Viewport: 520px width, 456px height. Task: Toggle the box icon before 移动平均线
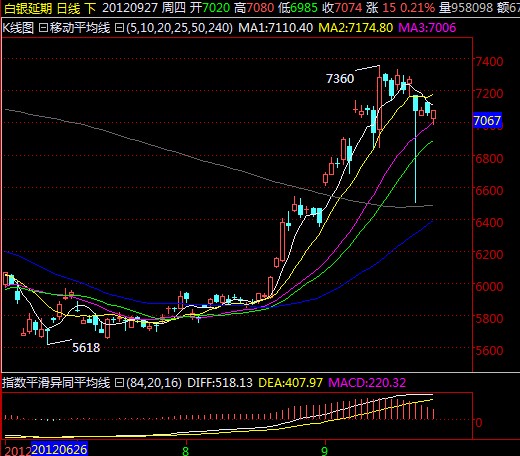point(43,28)
